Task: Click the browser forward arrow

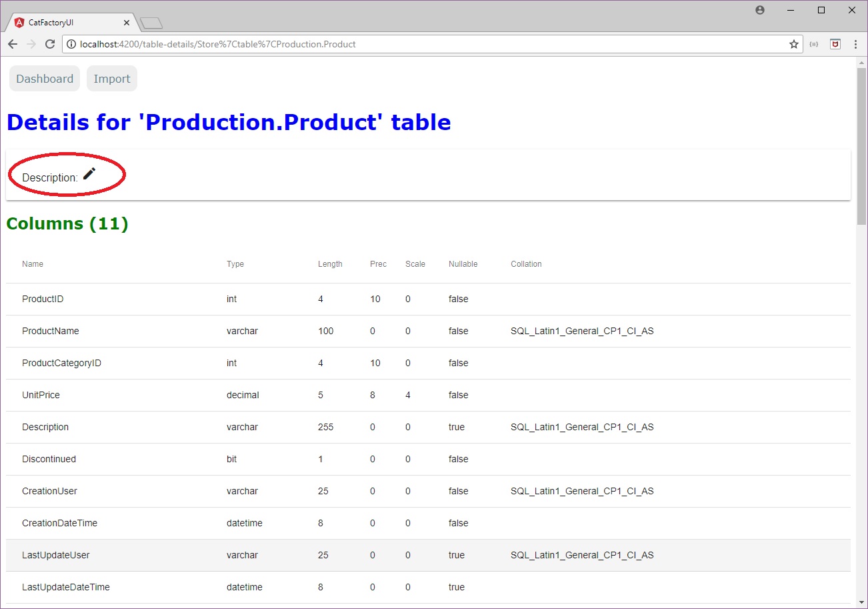Action: coord(31,44)
